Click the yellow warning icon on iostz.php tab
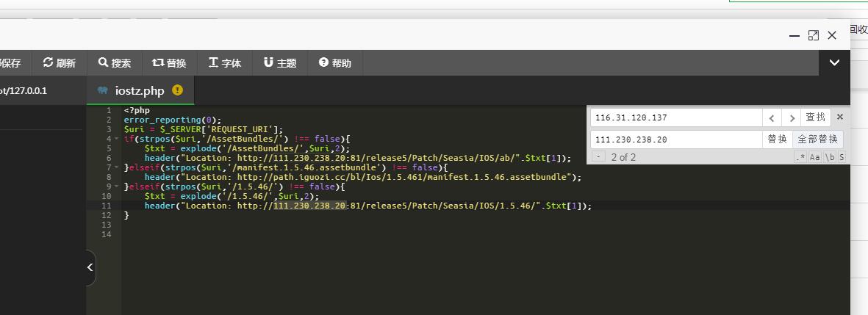Screen dimensions: 868x315 (x=177, y=90)
